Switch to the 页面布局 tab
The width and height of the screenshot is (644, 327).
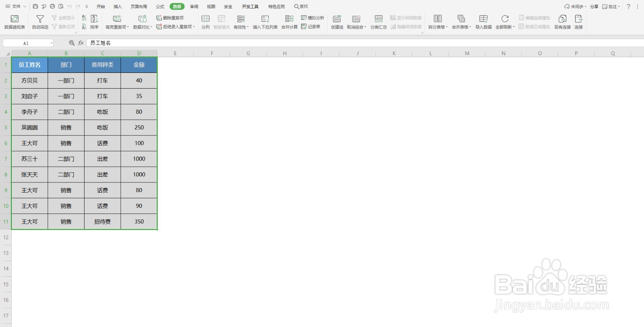(139, 6)
